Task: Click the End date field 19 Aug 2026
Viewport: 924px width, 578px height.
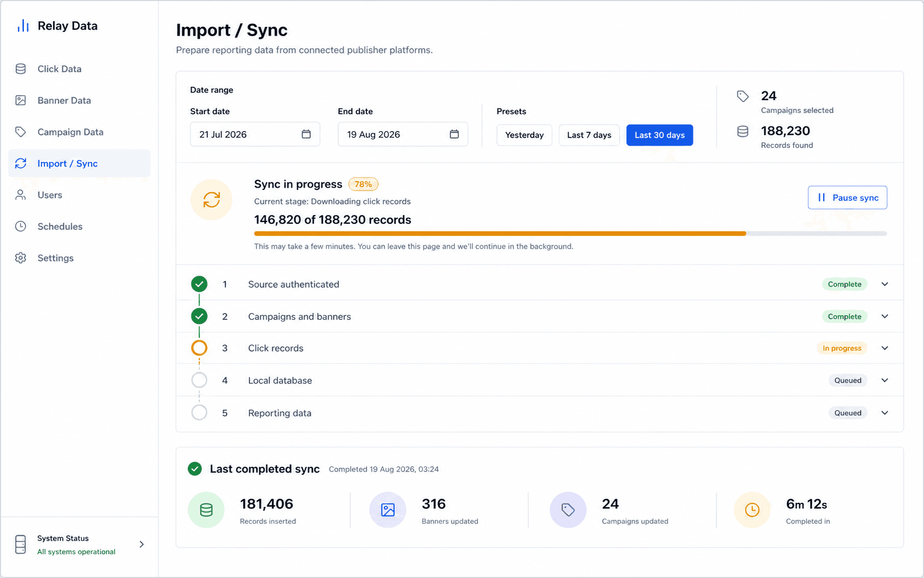Action: [x=403, y=134]
